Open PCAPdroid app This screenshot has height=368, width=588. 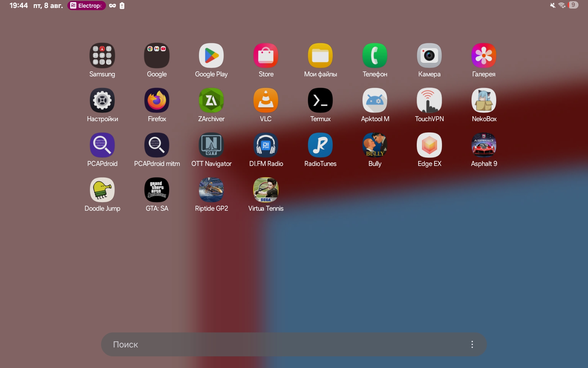102,145
